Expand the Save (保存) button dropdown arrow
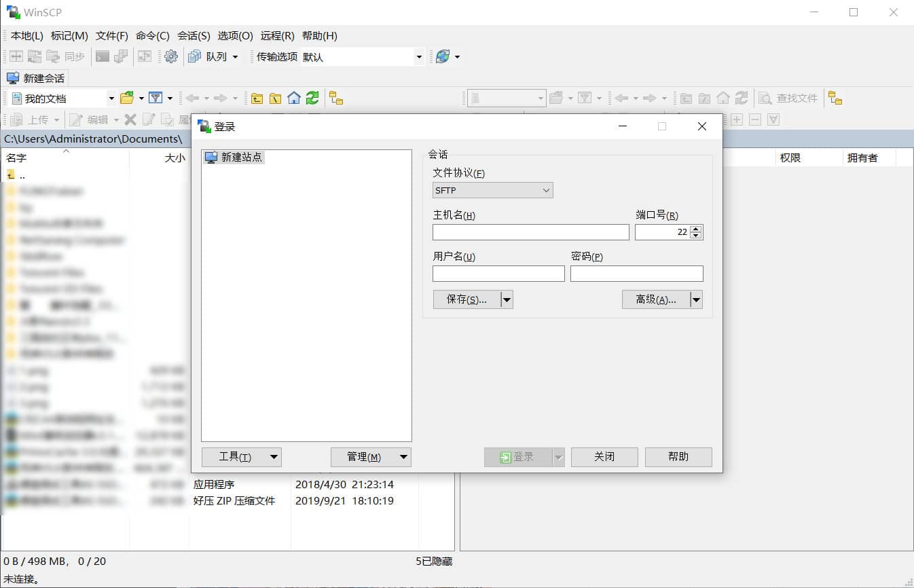This screenshot has height=588, width=914. (507, 299)
